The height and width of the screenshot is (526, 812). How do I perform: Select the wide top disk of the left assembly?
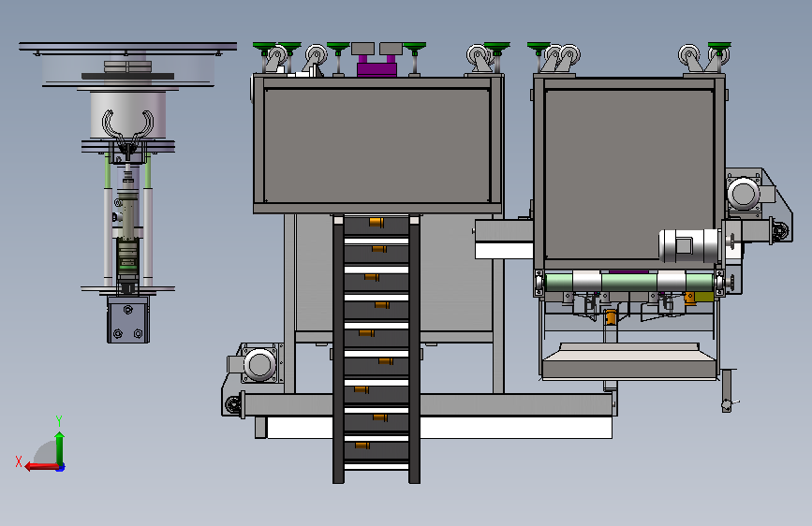pyautogui.click(x=128, y=47)
